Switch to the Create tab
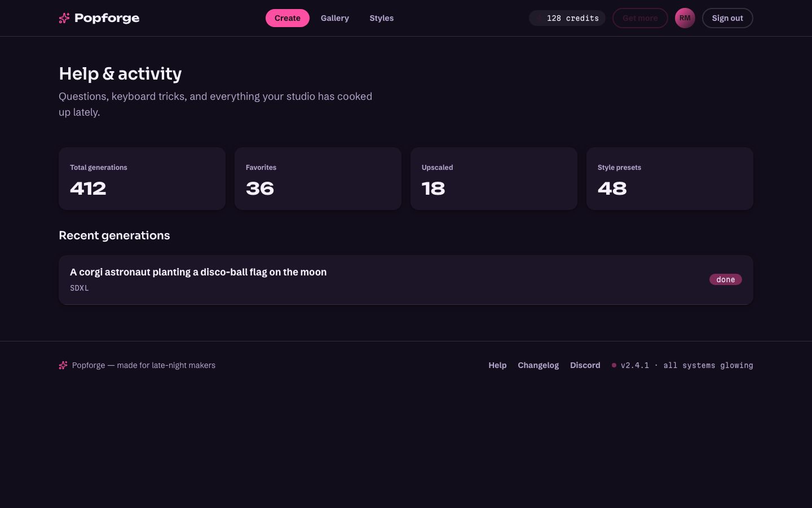 288,18
